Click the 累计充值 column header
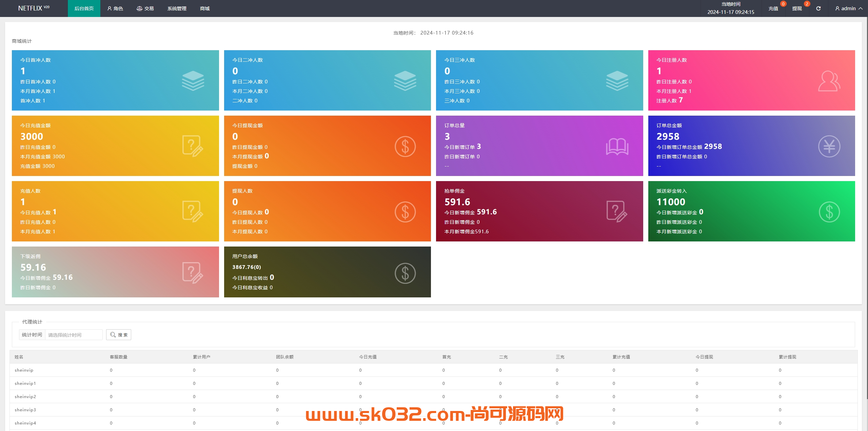The height and width of the screenshot is (431, 868). pos(622,357)
